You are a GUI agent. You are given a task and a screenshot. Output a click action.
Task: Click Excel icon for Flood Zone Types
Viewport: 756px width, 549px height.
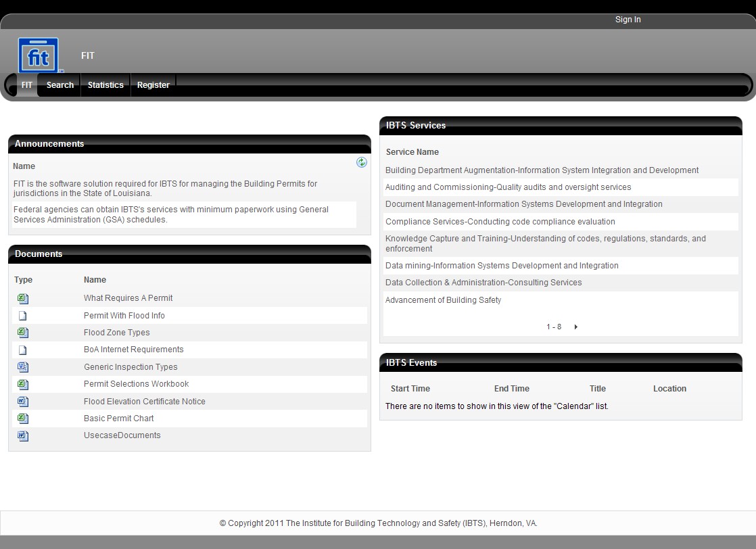coord(23,333)
